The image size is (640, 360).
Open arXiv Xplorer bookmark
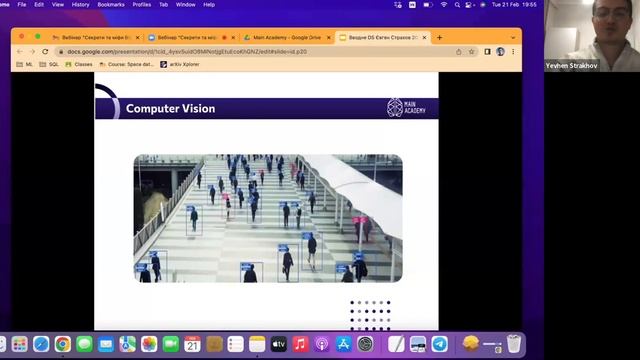tap(180, 64)
